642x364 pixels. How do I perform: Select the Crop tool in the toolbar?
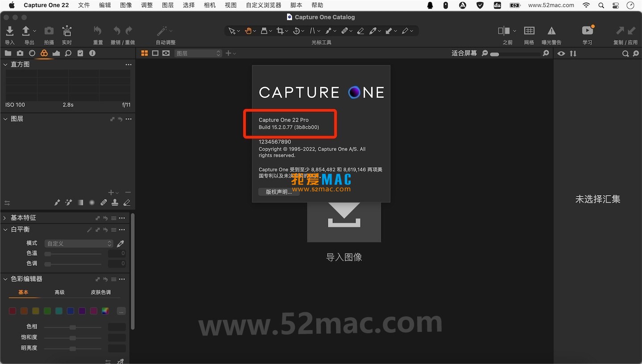coord(280,30)
